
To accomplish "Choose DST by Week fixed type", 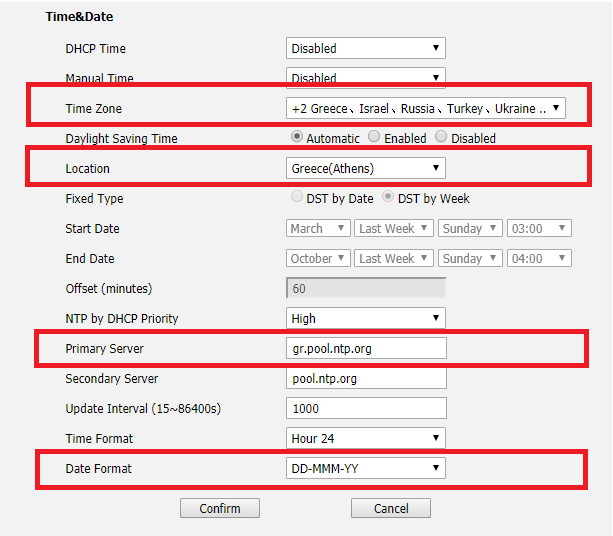I will point(388,198).
